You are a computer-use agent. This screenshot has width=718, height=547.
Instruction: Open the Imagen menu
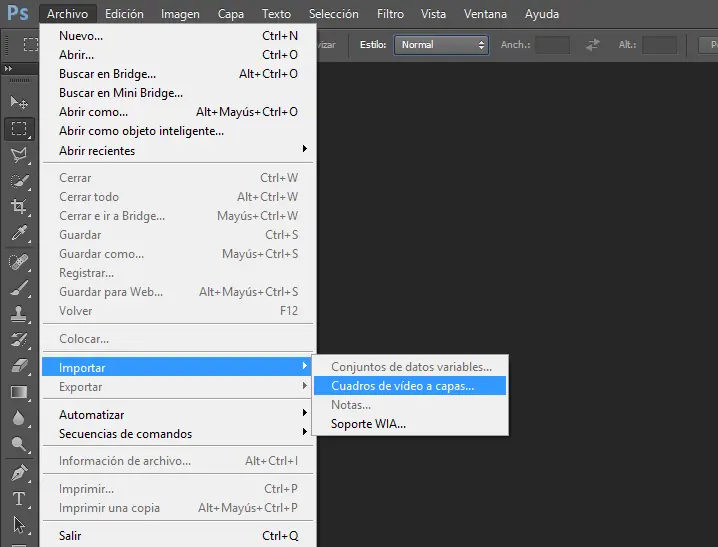180,14
